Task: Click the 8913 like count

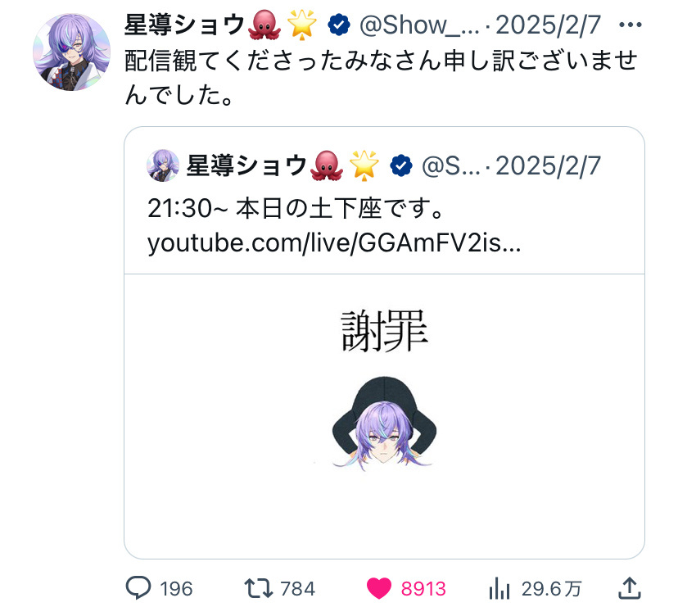Action: (423, 589)
